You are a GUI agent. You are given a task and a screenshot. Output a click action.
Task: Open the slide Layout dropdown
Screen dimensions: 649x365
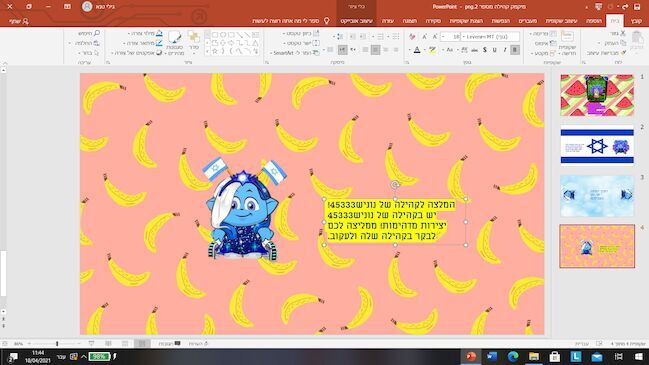[x=543, y=33]
